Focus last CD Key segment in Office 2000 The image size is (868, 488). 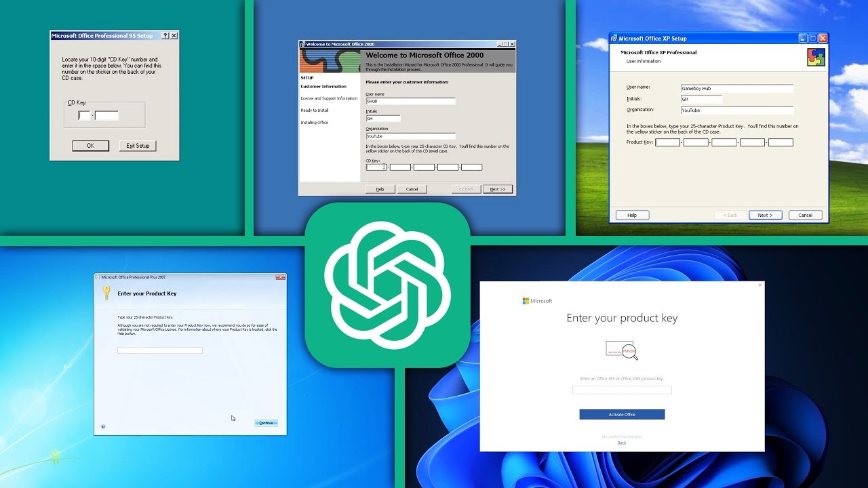point(471,167)
